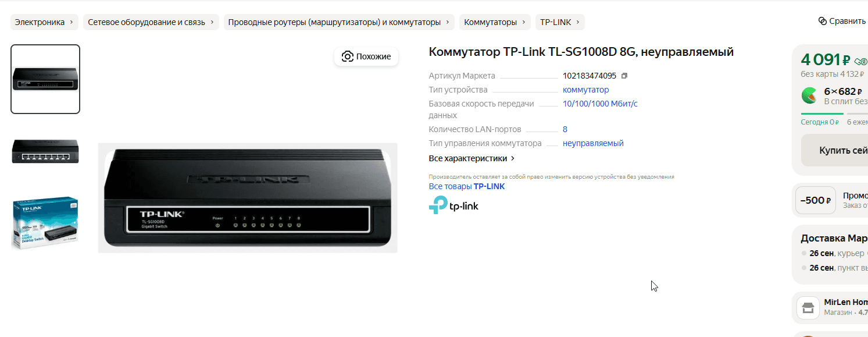868x337 pixels.
Task: Open the Сетевое оборудование и связь breadcrumb
Action: pos(151,22)
